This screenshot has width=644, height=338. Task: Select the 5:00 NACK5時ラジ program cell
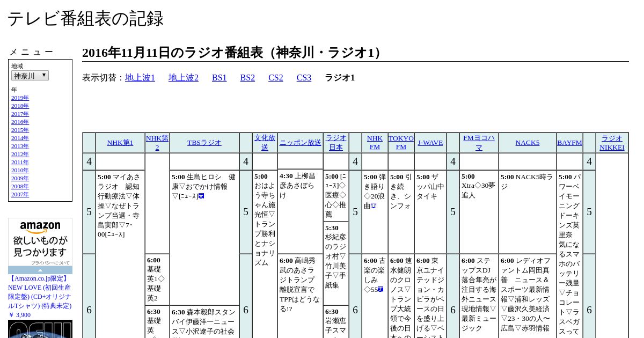point(528,212)
